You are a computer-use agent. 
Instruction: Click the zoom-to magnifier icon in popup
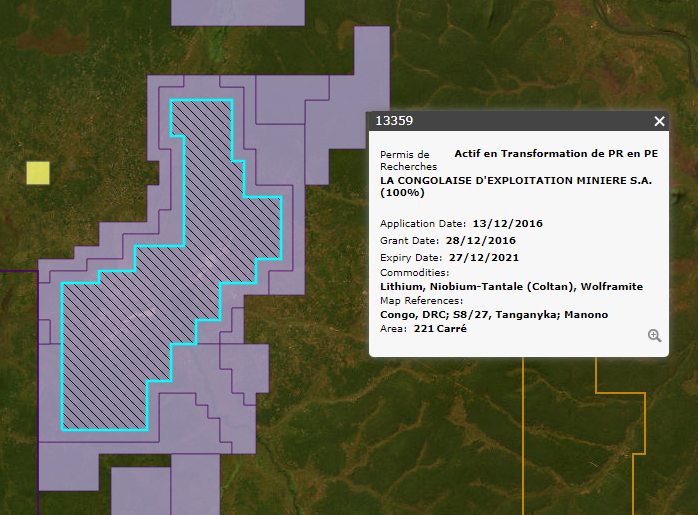tap(655, 336)
